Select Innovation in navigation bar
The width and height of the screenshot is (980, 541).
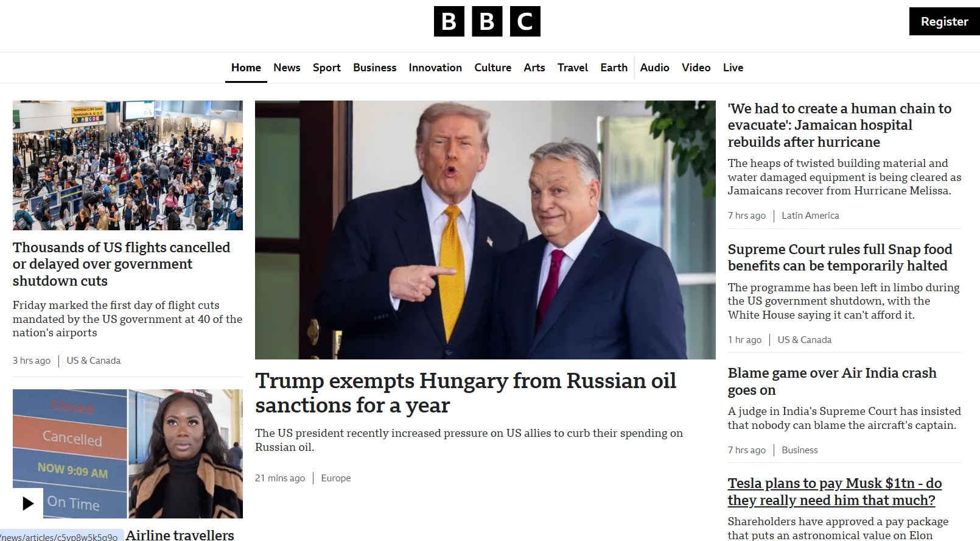click(435, 68)
